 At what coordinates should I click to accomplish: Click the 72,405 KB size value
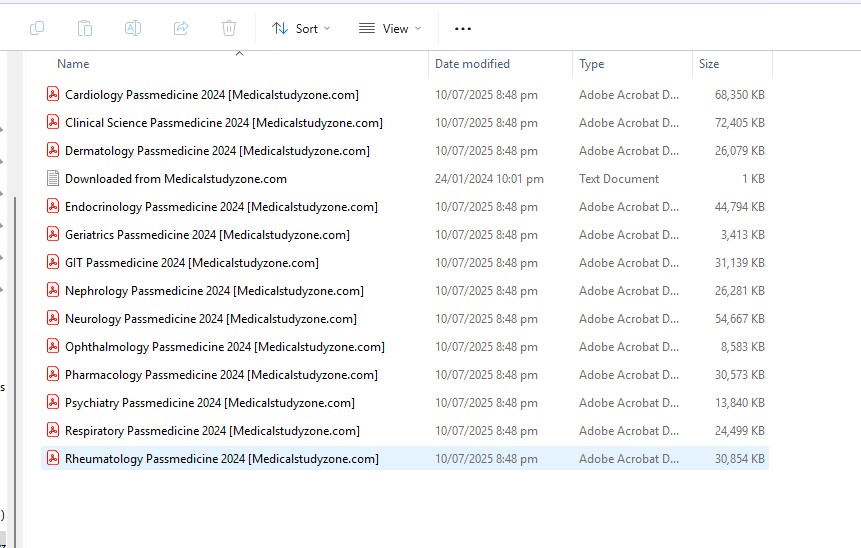click(x=740, y=123)
